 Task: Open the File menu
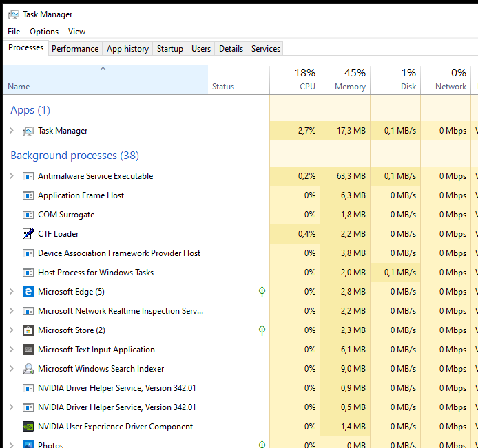click(x=14, y=32)
